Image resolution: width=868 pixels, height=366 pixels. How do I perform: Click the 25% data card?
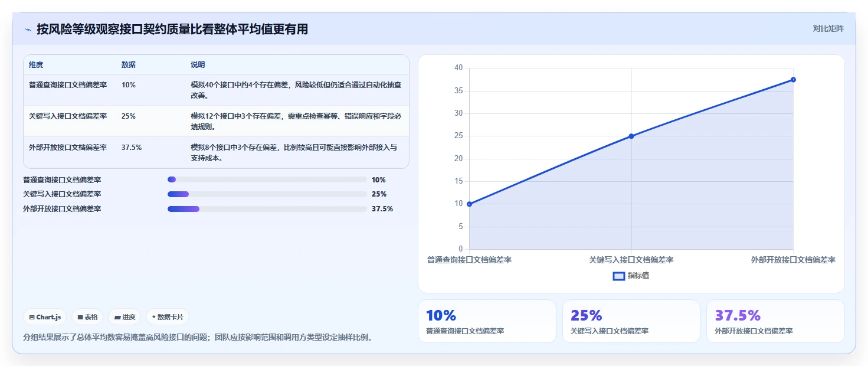pyautogui.click(x=631, y=321)
